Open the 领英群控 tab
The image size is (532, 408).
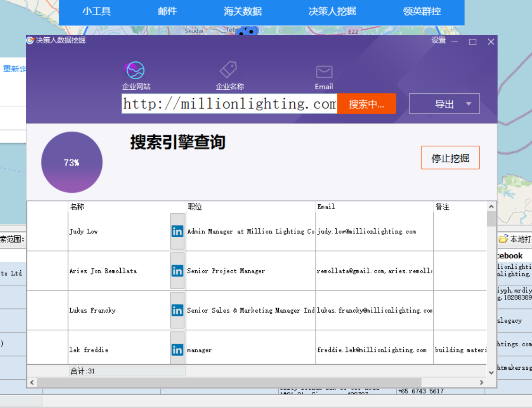[x=422, y=11]
